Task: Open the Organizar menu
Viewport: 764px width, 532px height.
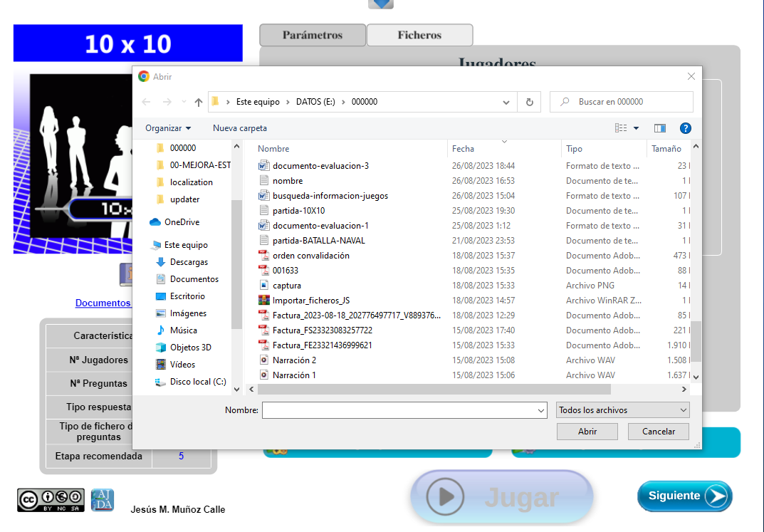Action: tap(168, 128)
